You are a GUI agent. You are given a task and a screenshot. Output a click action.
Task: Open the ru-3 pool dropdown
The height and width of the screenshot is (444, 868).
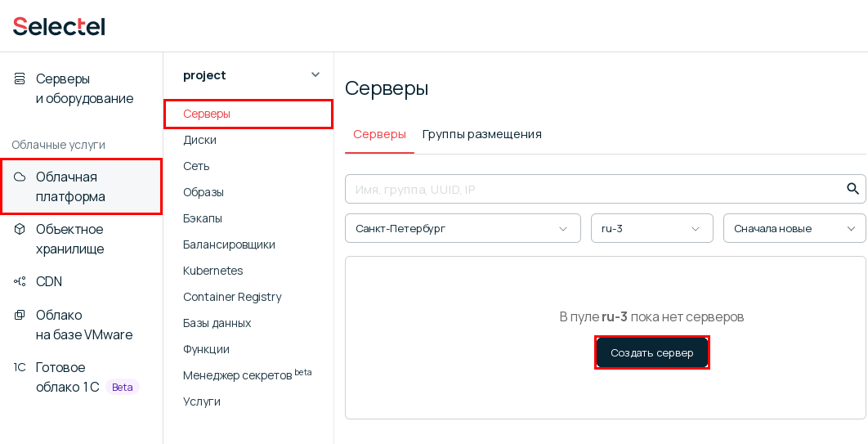[652, 228]
